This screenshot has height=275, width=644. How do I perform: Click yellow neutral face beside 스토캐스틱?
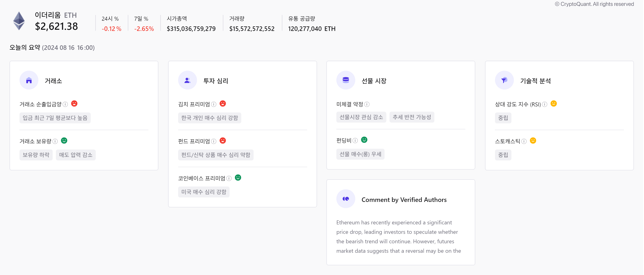pos(533,140)
